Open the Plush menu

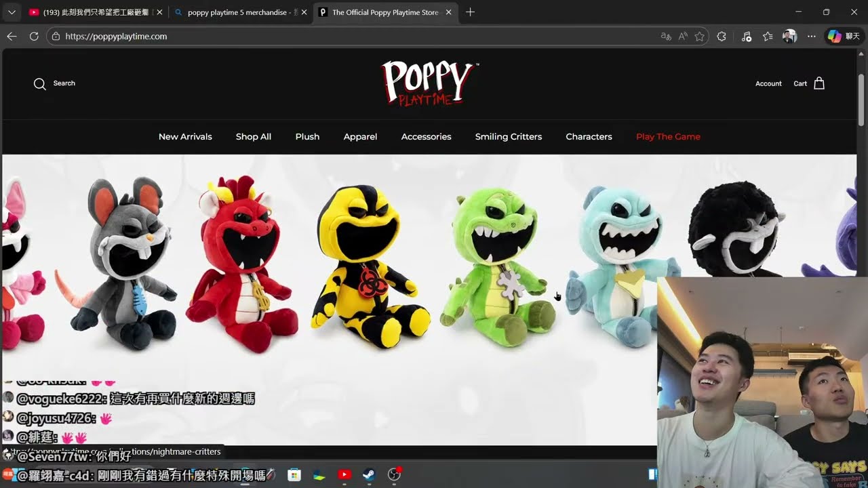(x=307, y=137)
